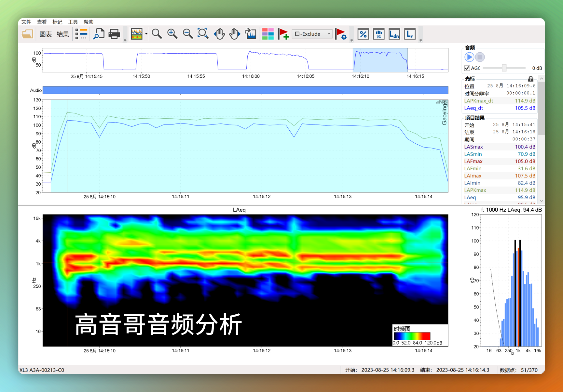Viewport: 563px width, 392px height.
Task: Toggle the AGC checkbox
Action: pos(467,68)
